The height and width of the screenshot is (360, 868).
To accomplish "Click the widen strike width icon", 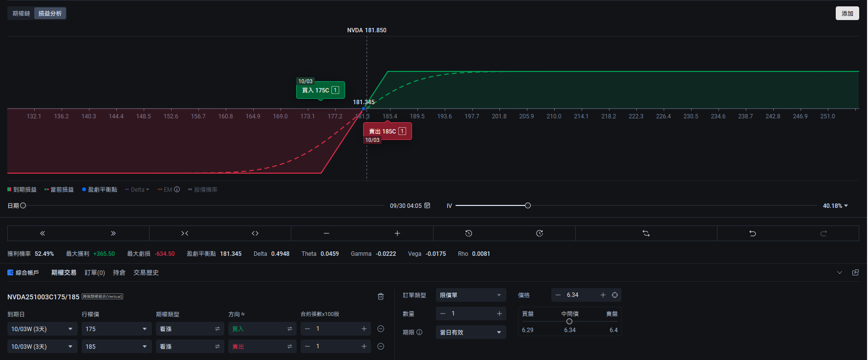I will pyautogui.click(x=255, y=233).
